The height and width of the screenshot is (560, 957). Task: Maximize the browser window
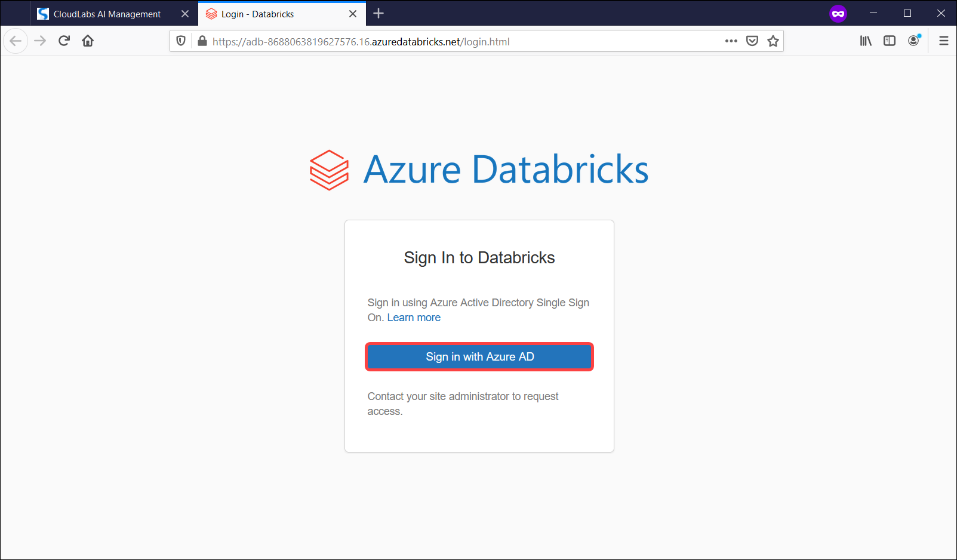tap(907, 13)
